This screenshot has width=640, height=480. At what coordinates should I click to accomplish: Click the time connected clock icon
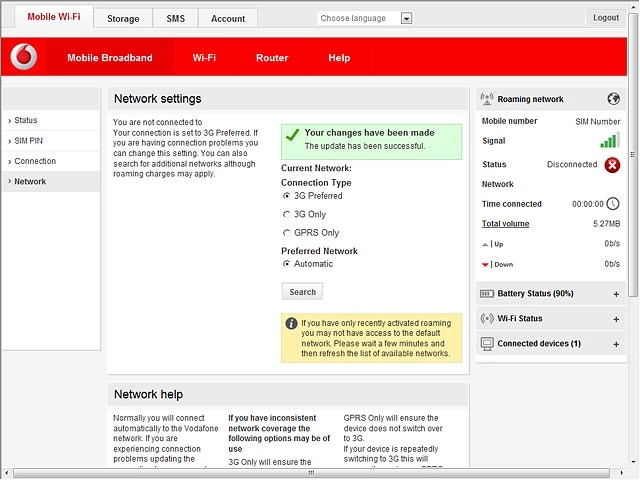613,204
